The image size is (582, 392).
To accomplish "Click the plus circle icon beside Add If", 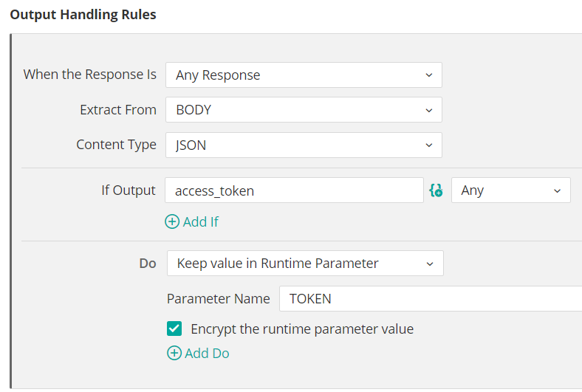I will (172, 221).
